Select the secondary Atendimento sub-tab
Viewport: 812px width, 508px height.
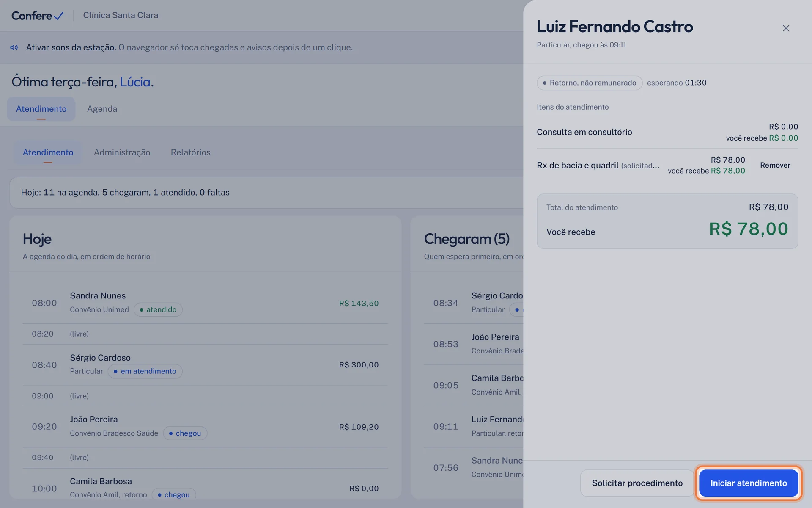point(48,152)
